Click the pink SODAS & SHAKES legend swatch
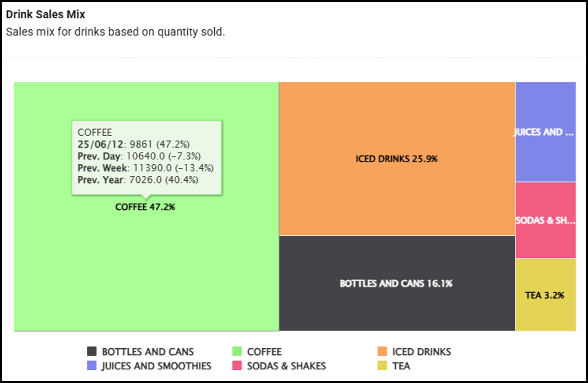The height and width of the screenshot is (383, 588). (237, 366)
